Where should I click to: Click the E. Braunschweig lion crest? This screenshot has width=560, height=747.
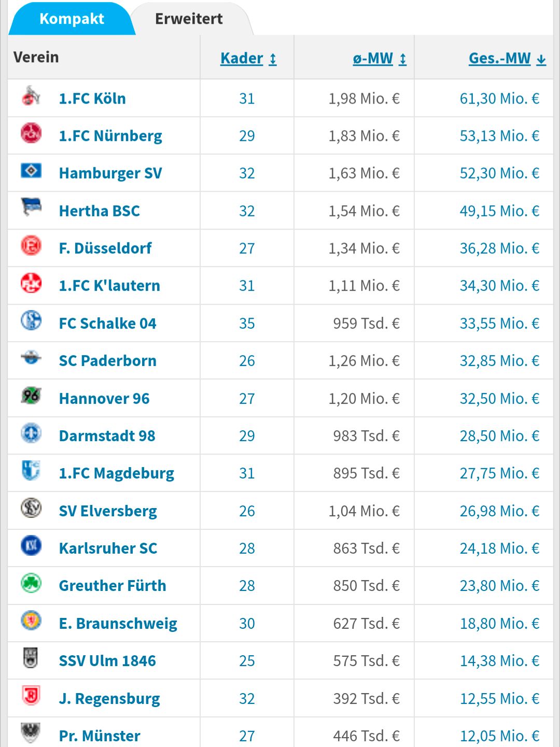pyautogui.click(x=31, y=621)
